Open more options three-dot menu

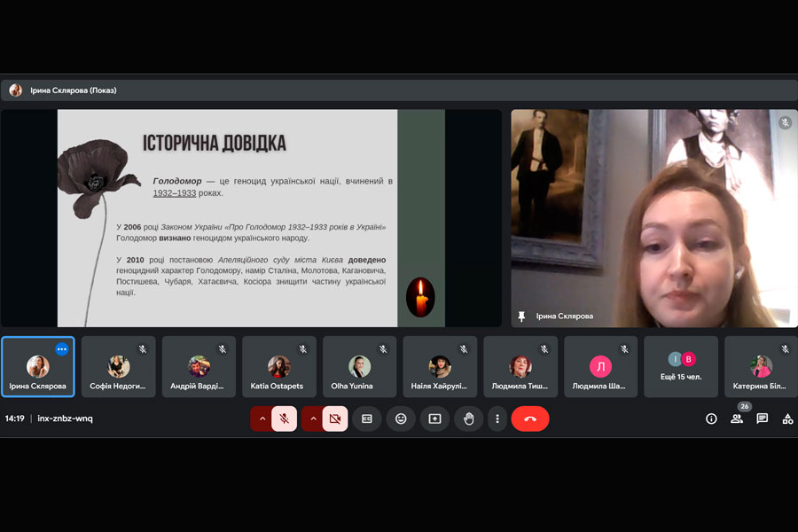[x=497, y=419]
